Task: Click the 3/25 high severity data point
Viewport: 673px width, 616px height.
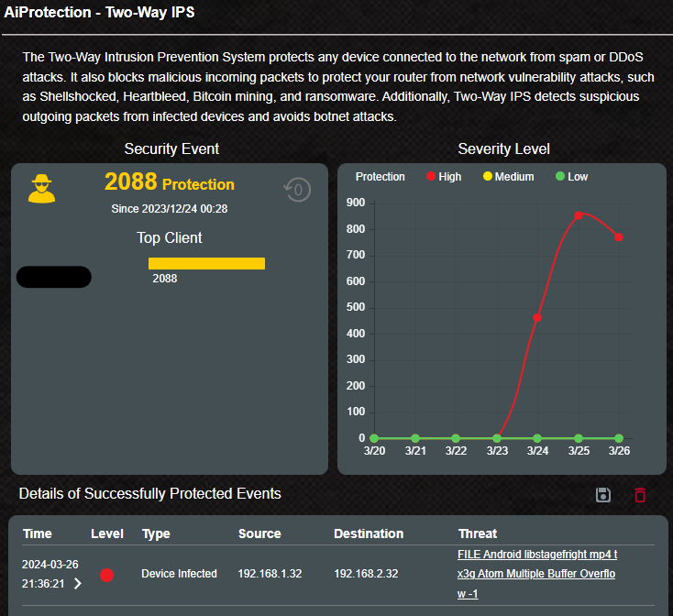Action: click(x=579, y=215)
